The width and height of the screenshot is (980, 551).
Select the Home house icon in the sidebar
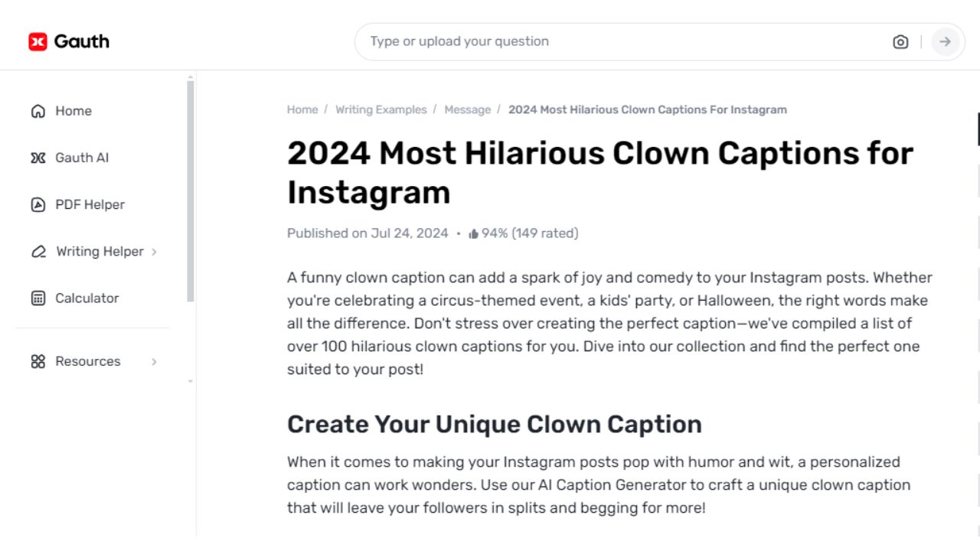[38, 111]
